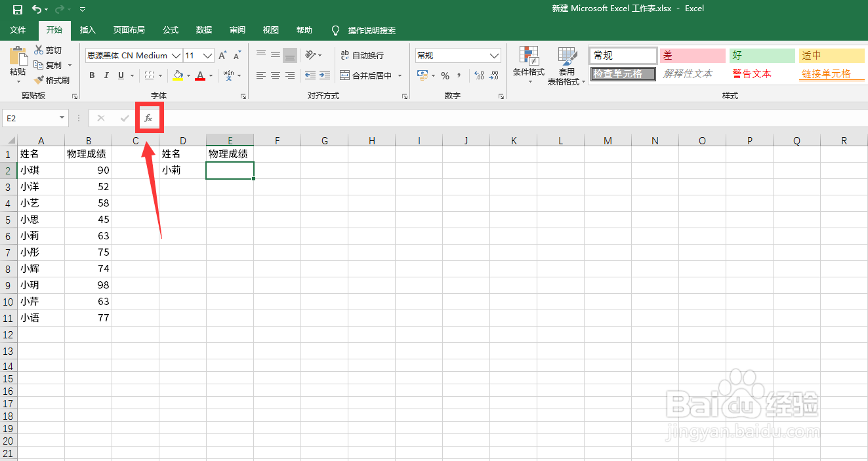This screenshot has width=868, height=461.
Task: Toggle Bold formatting
Action: click(92, 75)
